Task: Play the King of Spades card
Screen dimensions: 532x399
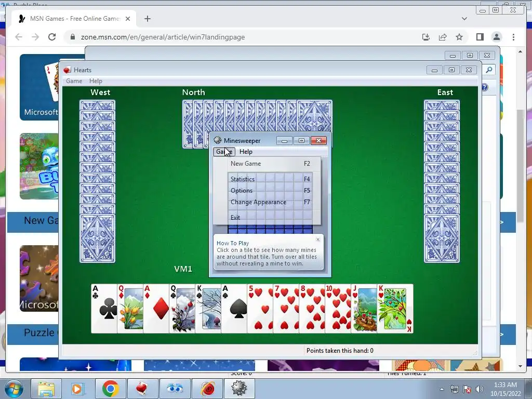Action: pyautogui.click(x=208, y=309)
